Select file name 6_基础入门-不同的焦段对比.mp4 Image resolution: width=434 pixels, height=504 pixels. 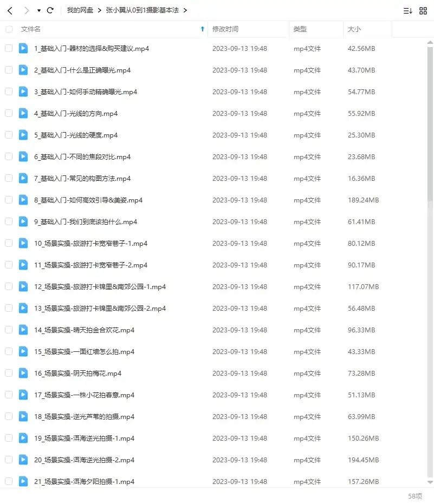click(x=82, y=157)
